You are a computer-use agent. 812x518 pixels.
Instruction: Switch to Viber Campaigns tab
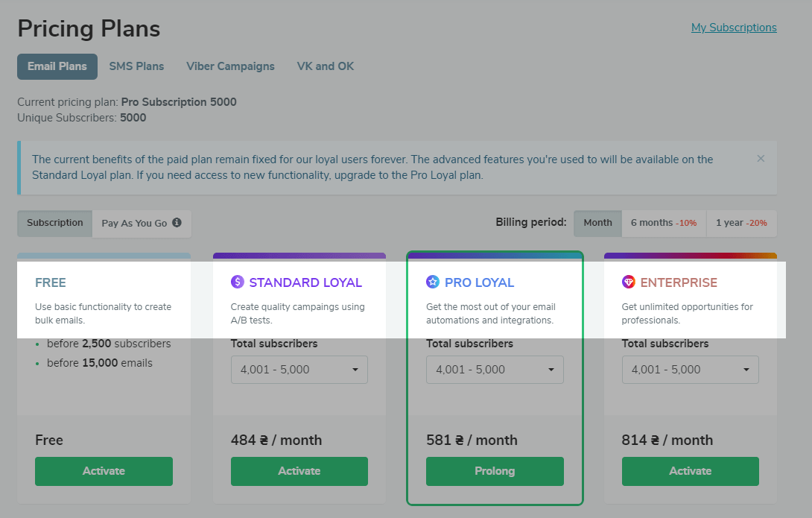coord(230,66)
